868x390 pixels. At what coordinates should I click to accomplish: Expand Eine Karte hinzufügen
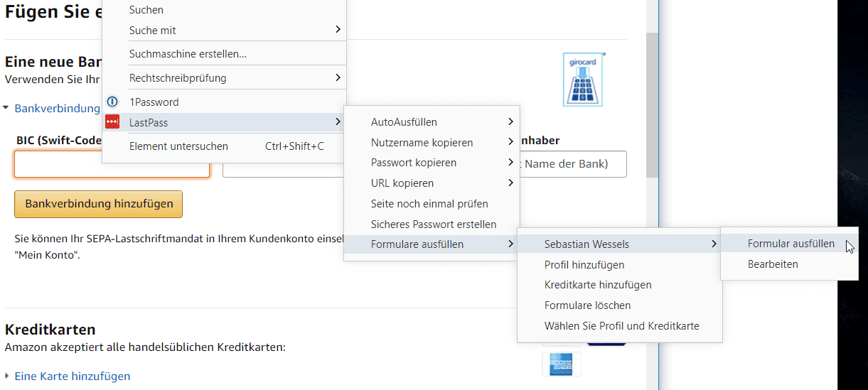click(72, 377)
